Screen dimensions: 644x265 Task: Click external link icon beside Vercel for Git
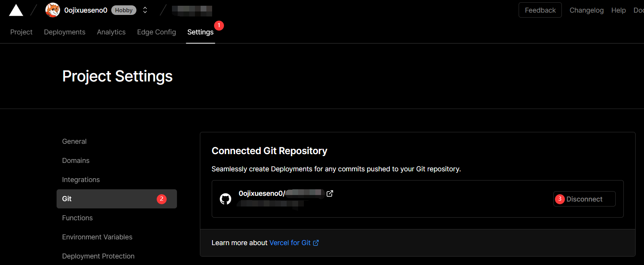click(x=316, y=243)
